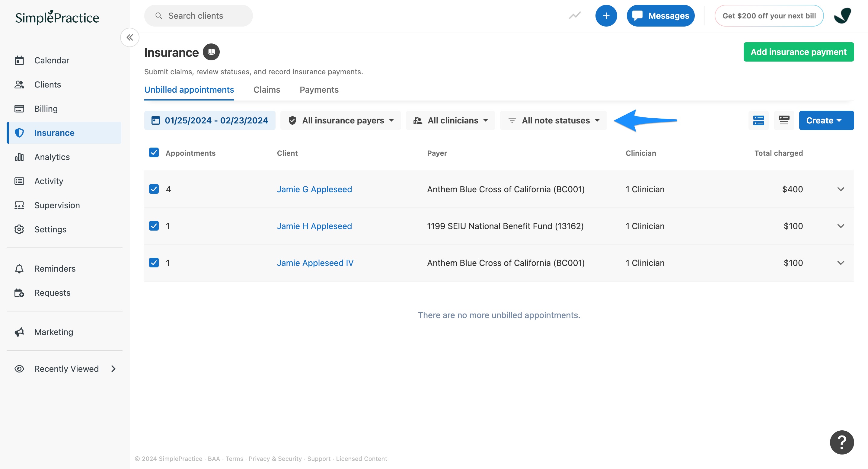Expand the Jamie G Appleseed row chevron
This screenshot has width=868, height=469.
point(841,189)
